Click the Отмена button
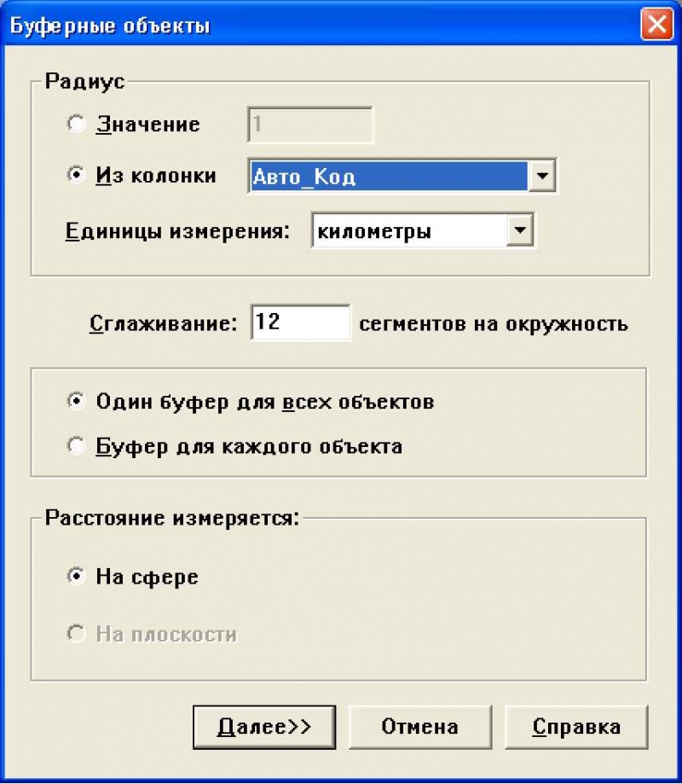 (420, 727)
